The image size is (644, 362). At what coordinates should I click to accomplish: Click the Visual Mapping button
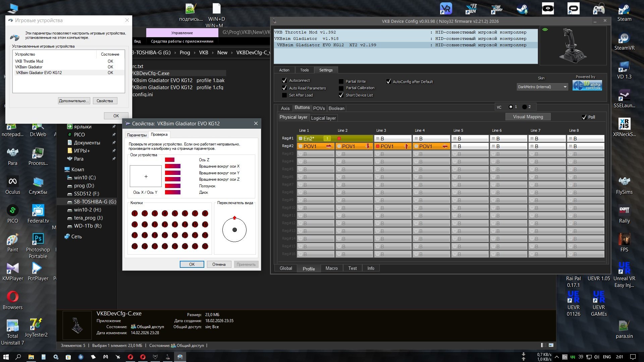[528, 117]
